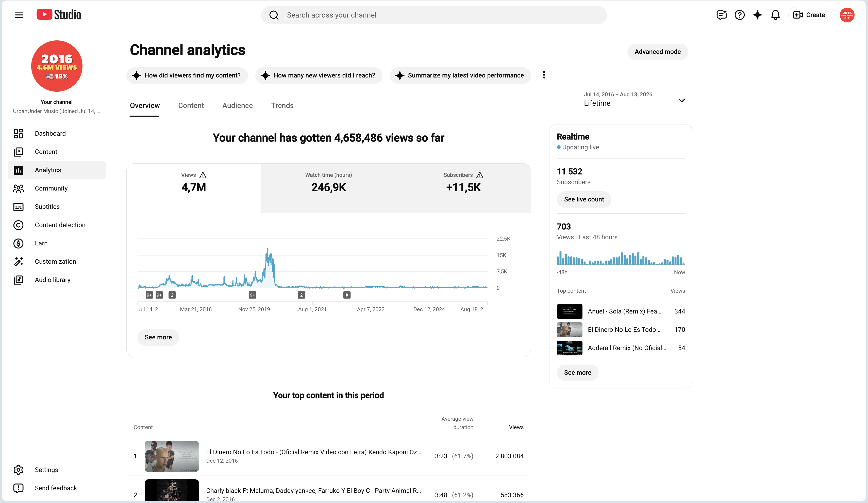Image resolution: width=868 pixels, height=503 pixels.
Task: Switch to the Audience tab
Action: (x=237, y=105)
